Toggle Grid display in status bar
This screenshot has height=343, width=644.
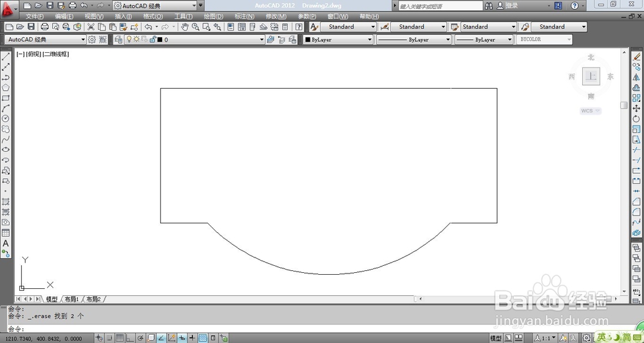point(119,338)
